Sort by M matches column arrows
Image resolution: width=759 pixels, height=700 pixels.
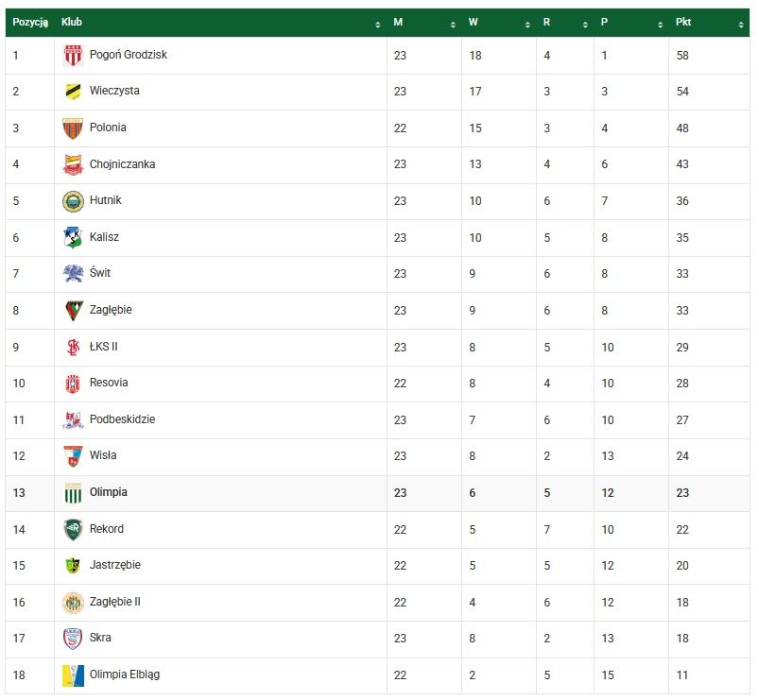pyautogui.click(x=453, y=25)
